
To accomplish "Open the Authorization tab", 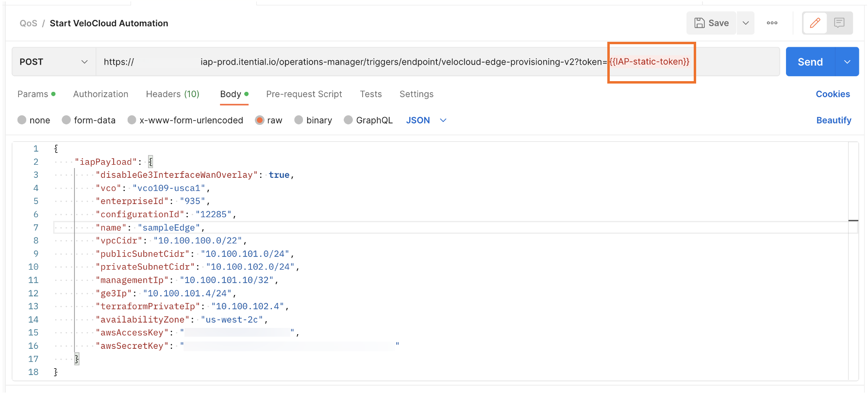I will pos(100,94).
